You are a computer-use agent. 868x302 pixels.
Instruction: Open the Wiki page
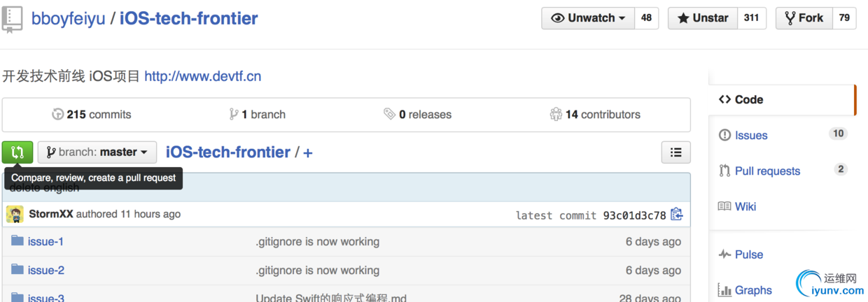coord(745,207)
